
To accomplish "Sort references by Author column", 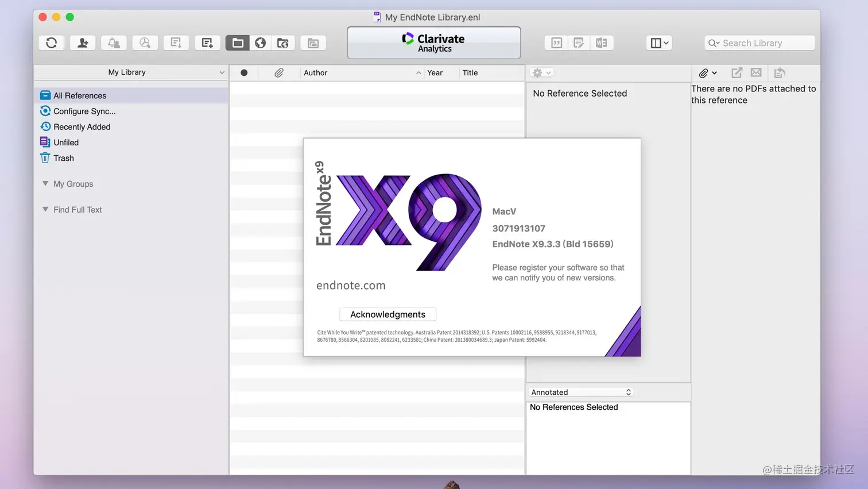I will tap(362, 73).
